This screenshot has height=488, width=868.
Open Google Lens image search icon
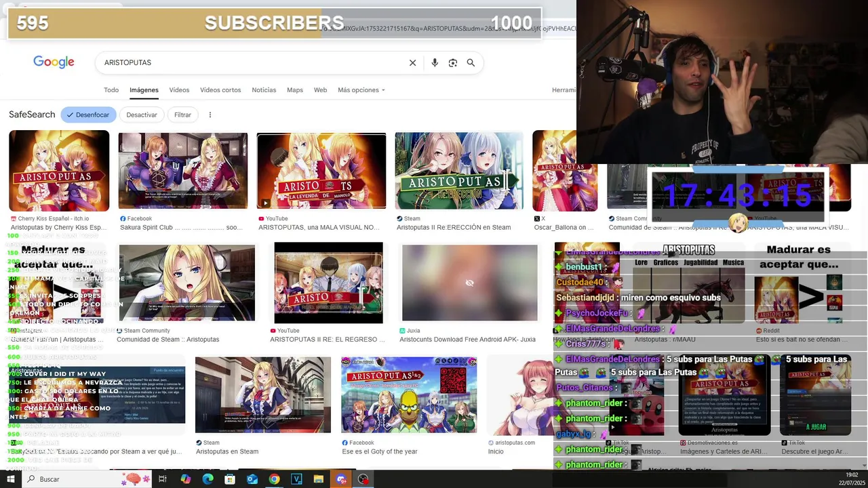[x=453, y=62]
